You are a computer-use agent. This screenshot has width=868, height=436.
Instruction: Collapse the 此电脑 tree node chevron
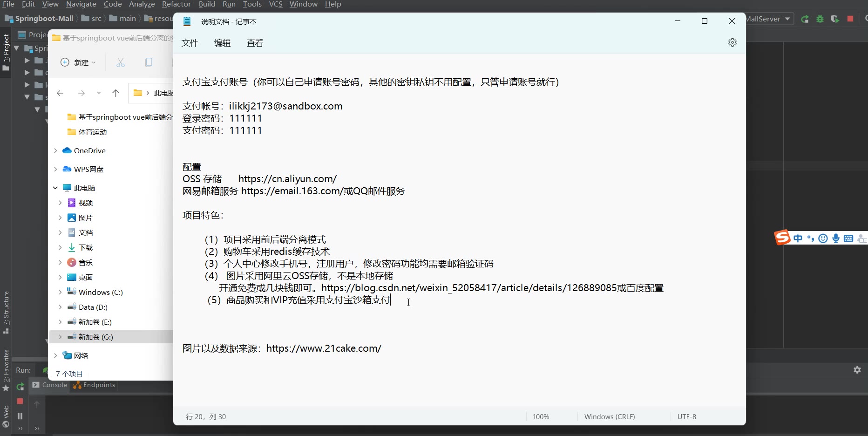[55, 188]
